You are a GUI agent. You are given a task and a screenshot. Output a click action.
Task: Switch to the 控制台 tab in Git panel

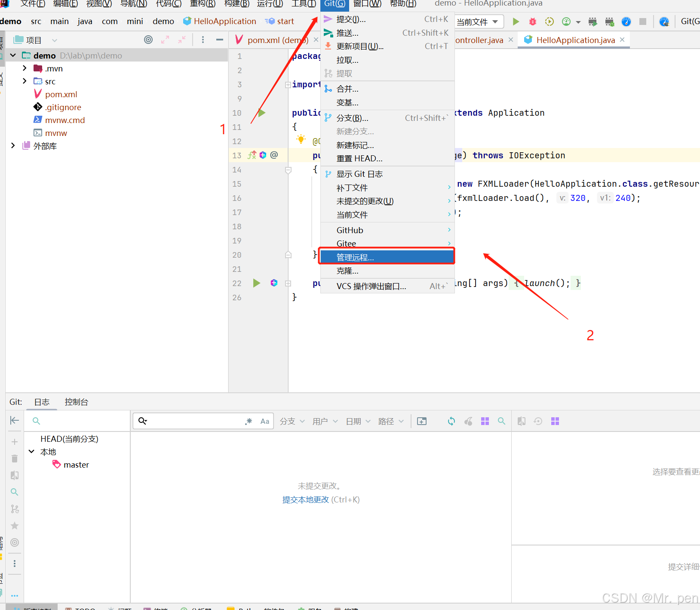pos(76,402)
